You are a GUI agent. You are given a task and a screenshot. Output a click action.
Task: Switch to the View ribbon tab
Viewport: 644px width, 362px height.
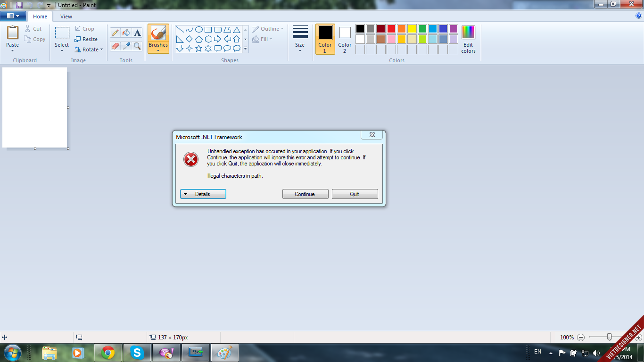pyautogui.click(x=66, y=16)
